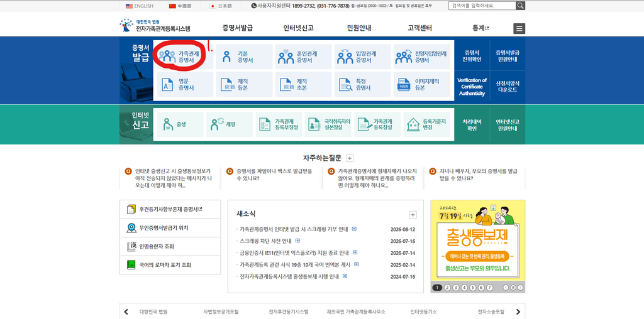Screen dimensions: 644x319
Task: Click 증명서 진위확인 button
Action: point(472,56)
